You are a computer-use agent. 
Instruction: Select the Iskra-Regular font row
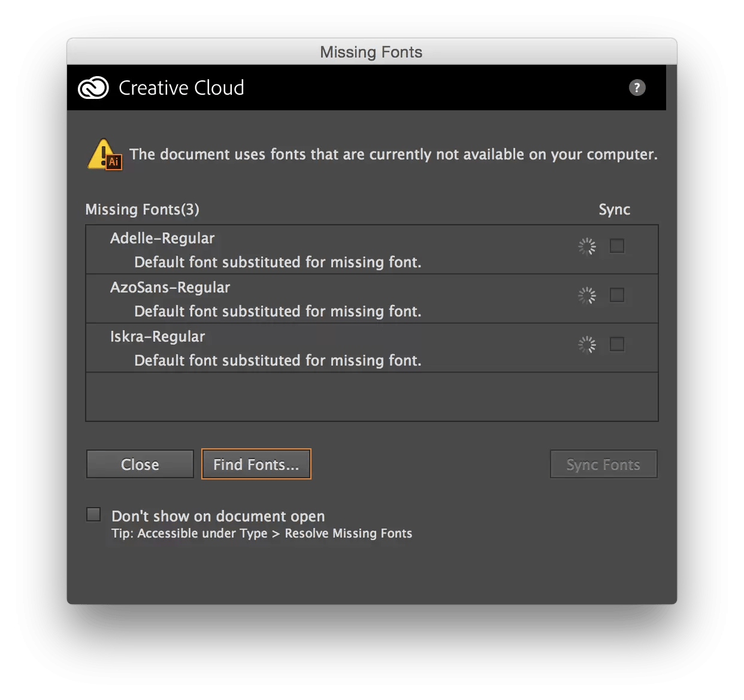pyautogui.click(x=372, y=348)
